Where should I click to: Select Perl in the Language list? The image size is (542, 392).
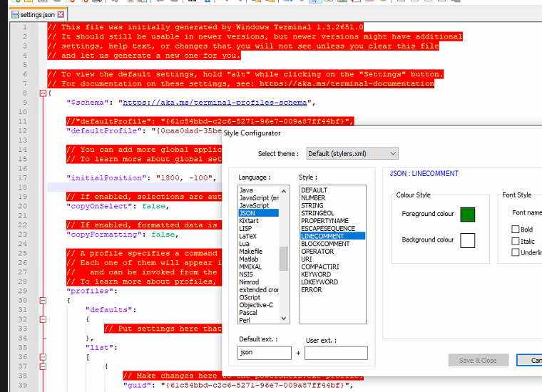pos(245,320)
